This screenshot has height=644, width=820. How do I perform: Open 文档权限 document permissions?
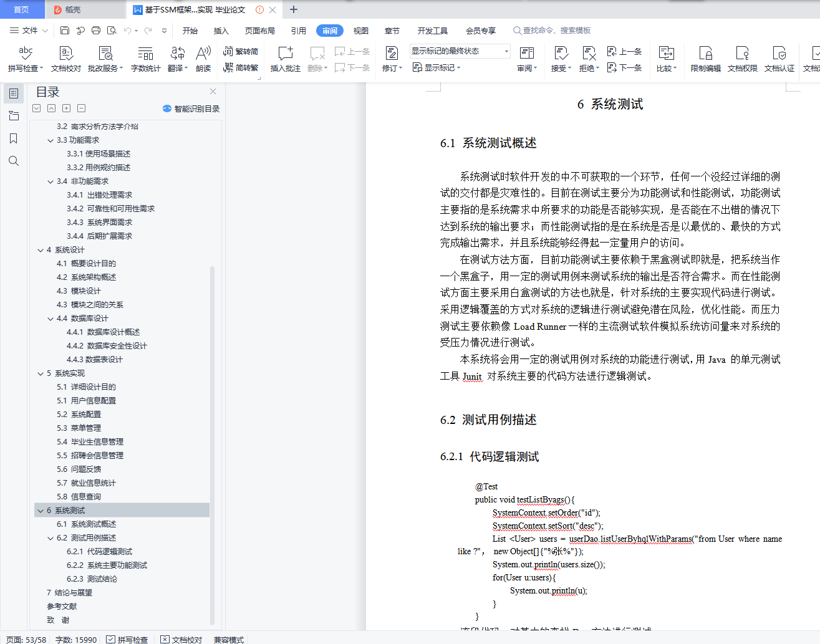coord(742,59)
